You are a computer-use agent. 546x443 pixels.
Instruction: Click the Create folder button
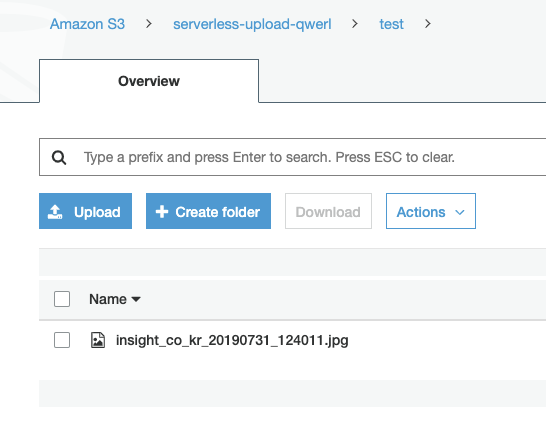(x=208, y=211)
